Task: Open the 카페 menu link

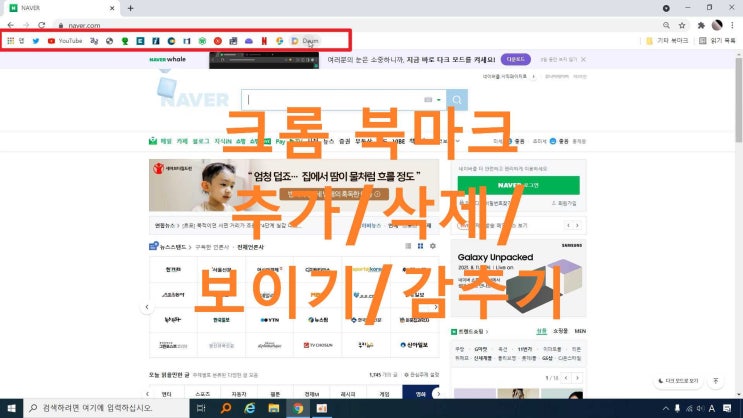Action: [x=182, y=141]
